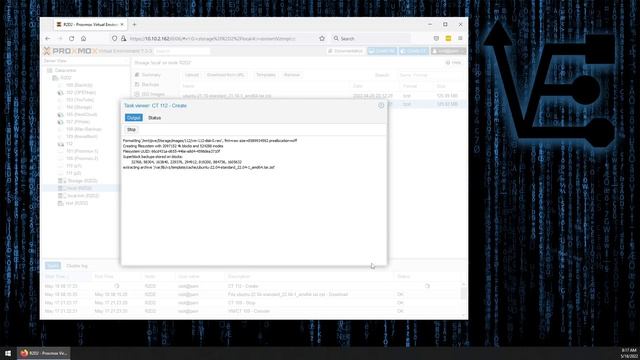Click the running VM icon for 105 (NextCloud)
This screenshot has height=360, width=640.
[x=60, y=115]
